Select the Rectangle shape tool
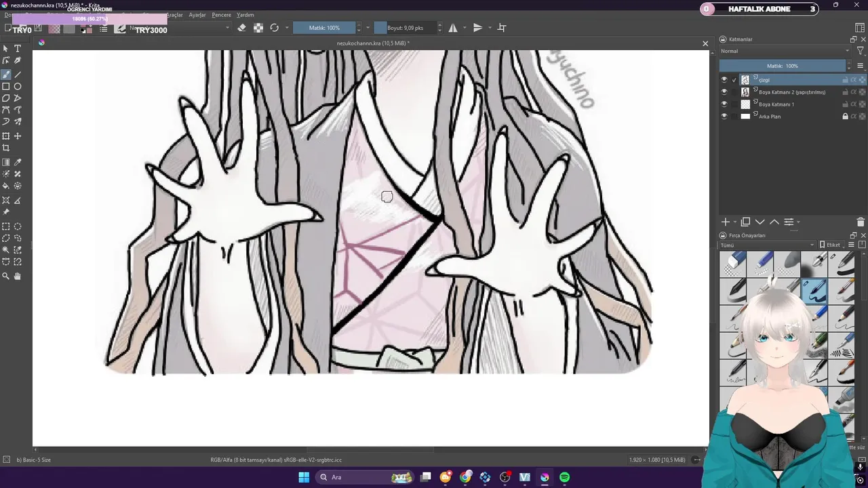The height and width of the screenshot is (488, 868). coord(6,87)
